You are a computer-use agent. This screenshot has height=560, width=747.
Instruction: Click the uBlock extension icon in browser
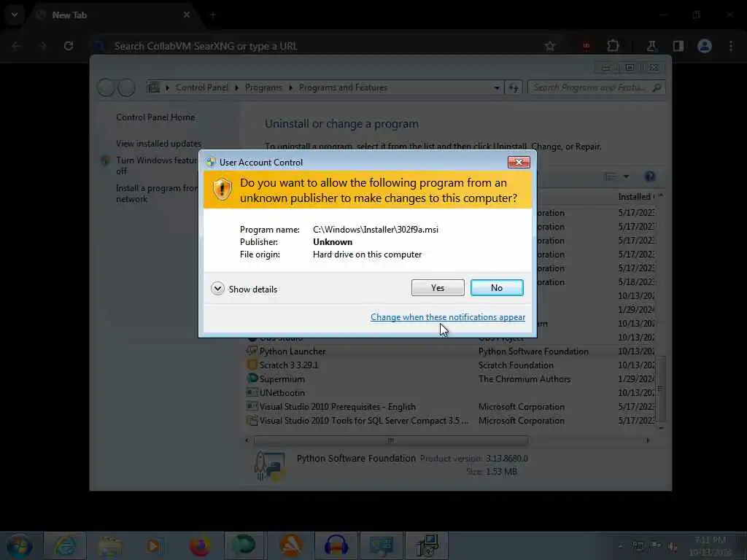tap(586, 46)
